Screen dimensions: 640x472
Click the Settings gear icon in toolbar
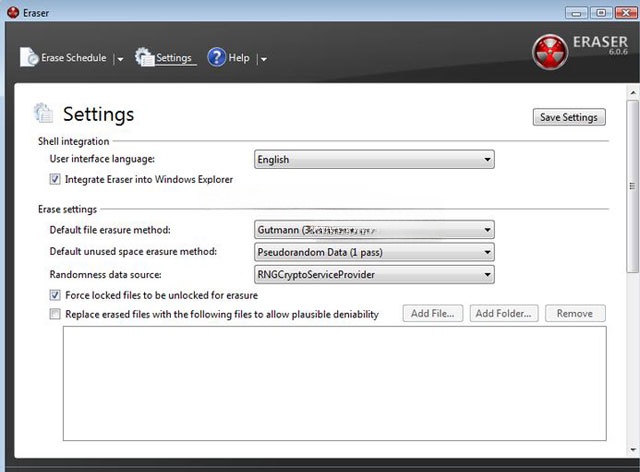(x=144, y=57)
